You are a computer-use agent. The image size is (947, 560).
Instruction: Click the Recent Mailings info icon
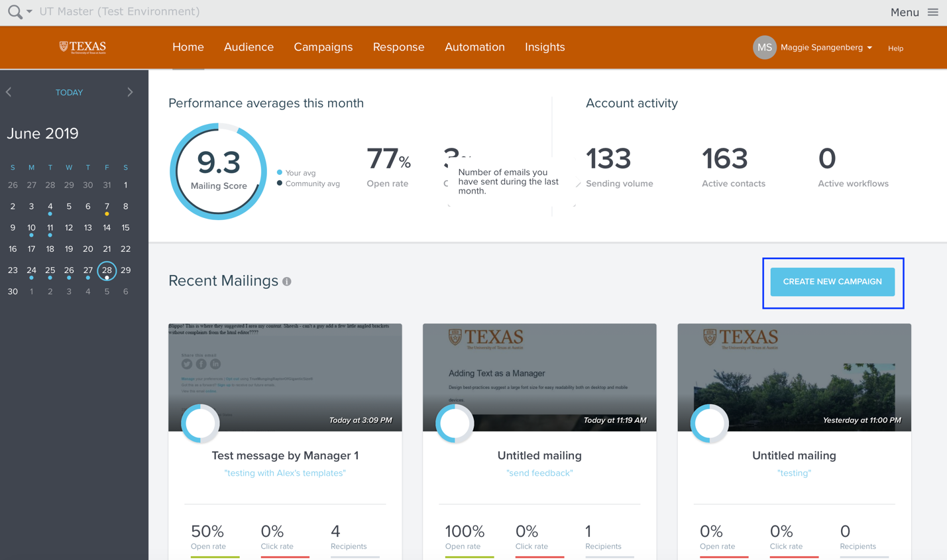click(287, 282)
